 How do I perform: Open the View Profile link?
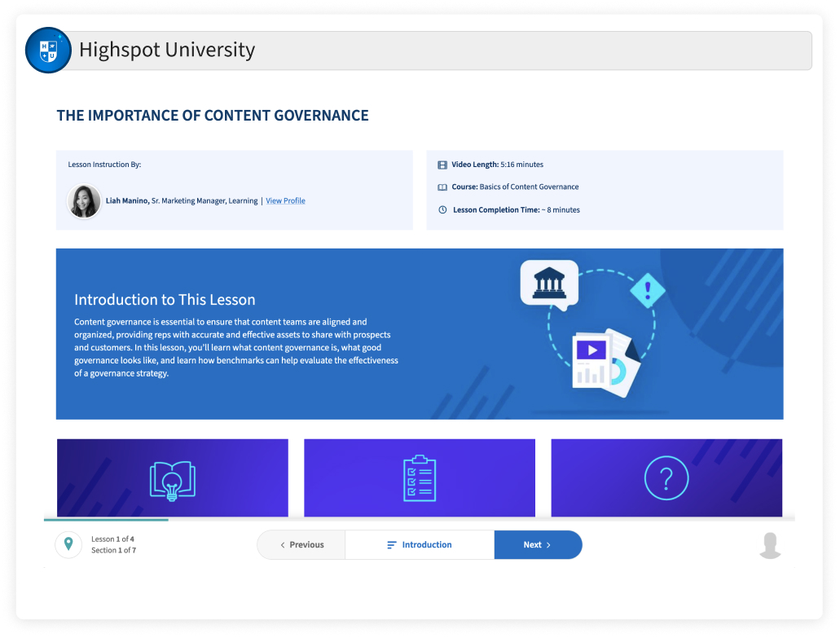(285, 201)
